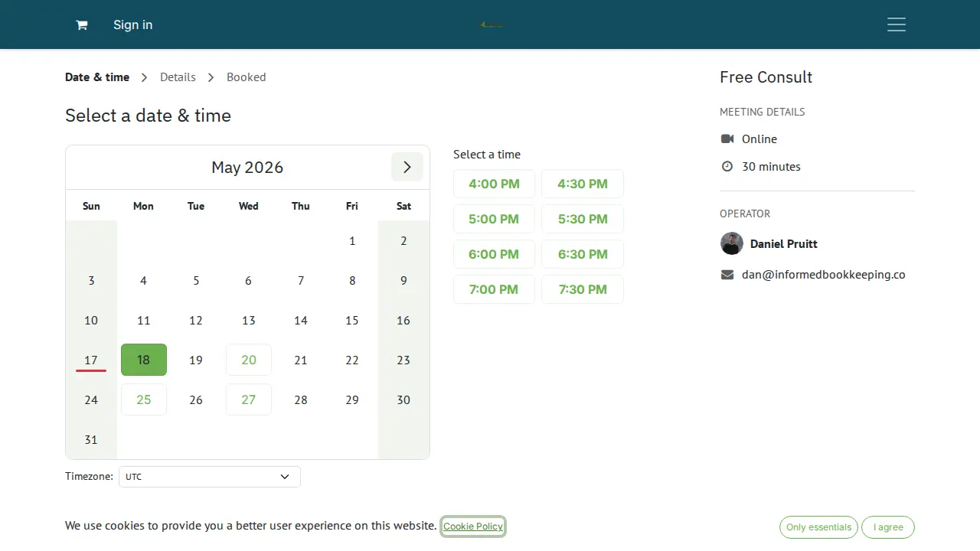Click Daniel Pruitt's avatar photo
The image size is (980, 551).
(732, 243)
